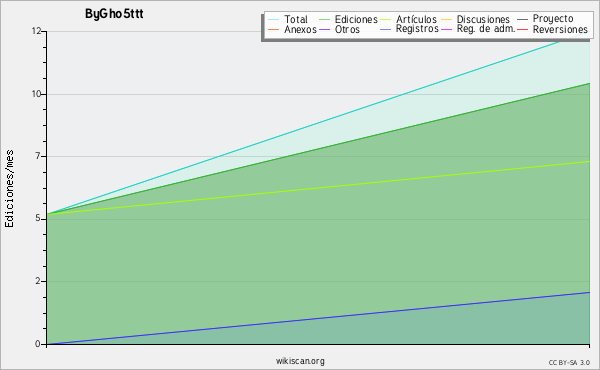The image size is (600, 370).
Task: Click the Reversiones legend label
Action: 560,29
